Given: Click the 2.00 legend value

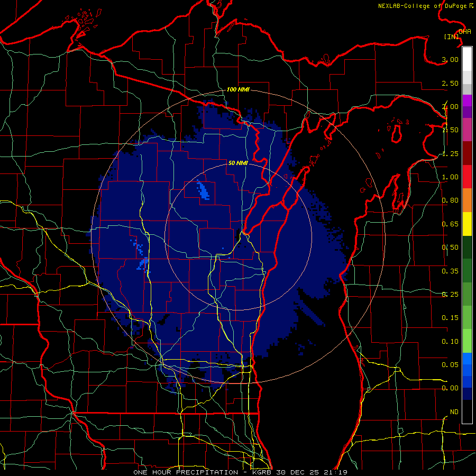Looking at the screenshot, I should coord(450,106).
